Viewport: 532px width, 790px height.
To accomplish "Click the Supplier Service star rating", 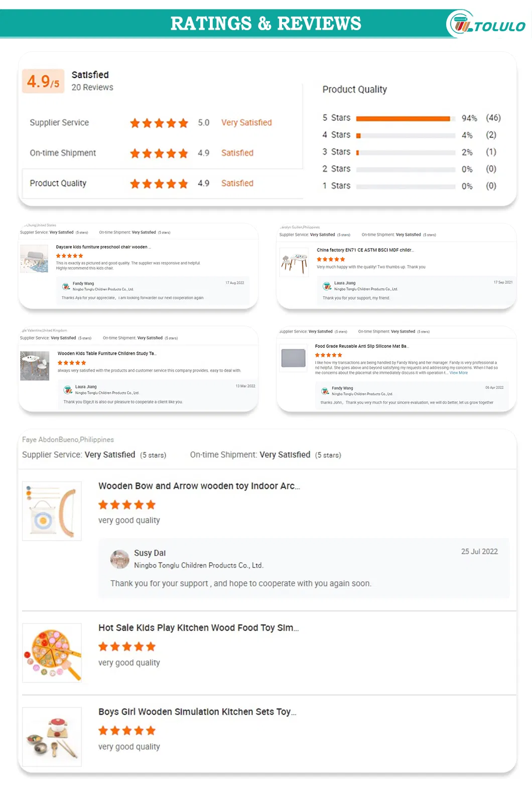I will tap(159, 123).
